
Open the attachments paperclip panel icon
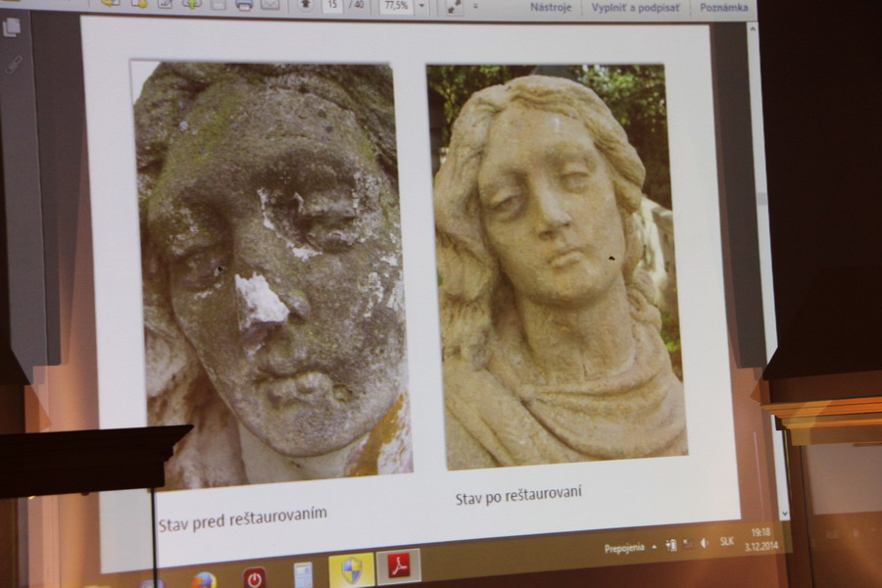[14, 64]
